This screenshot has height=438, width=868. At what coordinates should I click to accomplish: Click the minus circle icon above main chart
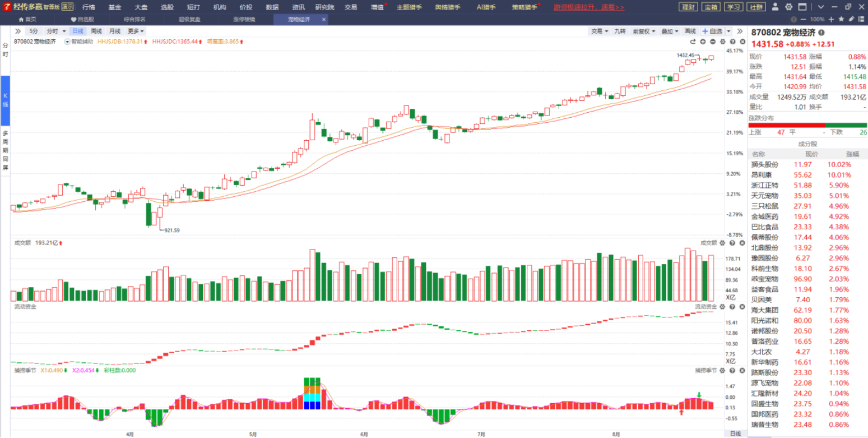point(713,42)
